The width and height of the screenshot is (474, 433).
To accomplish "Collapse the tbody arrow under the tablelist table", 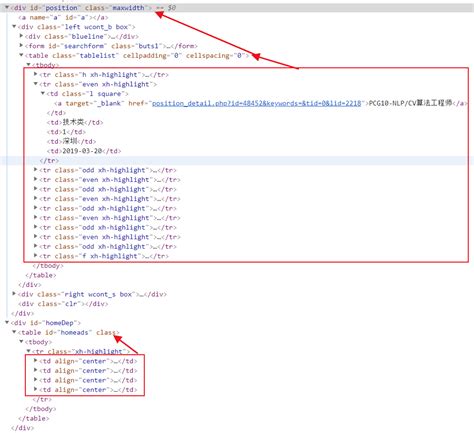I will coord(29,64).
